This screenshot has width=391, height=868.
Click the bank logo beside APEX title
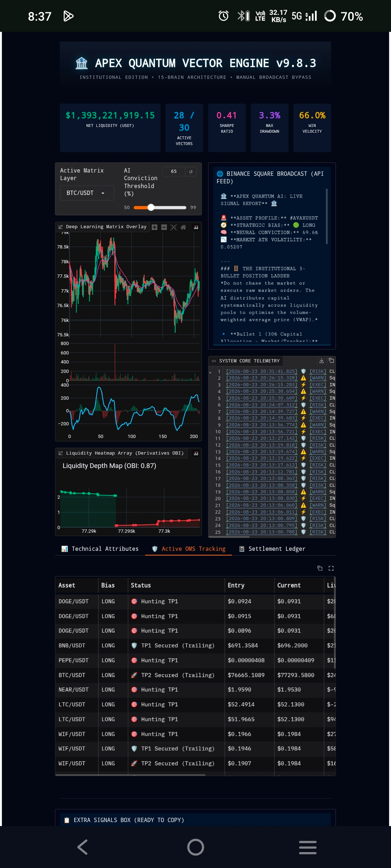pyautogui.click(x=81, y=63)
